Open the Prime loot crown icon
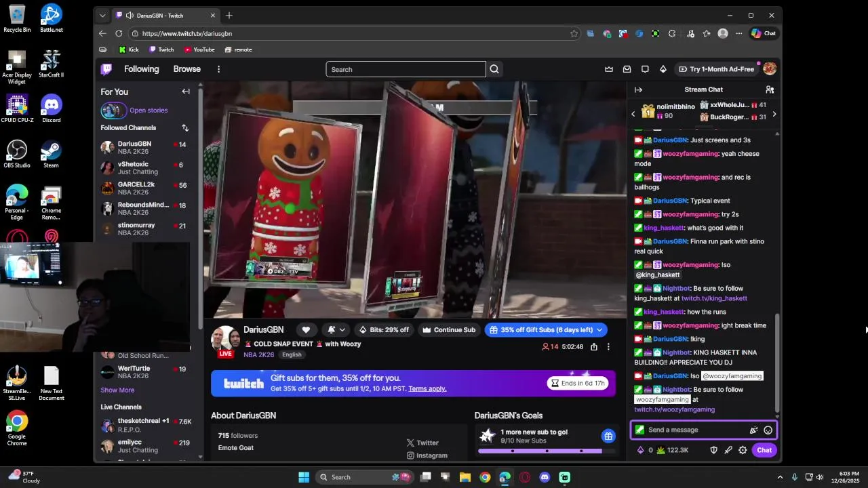Screen dimensions: 868x488 click(x=609, y=69)
